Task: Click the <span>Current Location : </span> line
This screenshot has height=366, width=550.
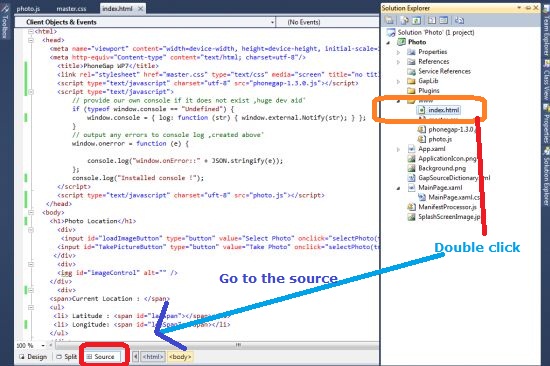Action: (x=109, y=299)
